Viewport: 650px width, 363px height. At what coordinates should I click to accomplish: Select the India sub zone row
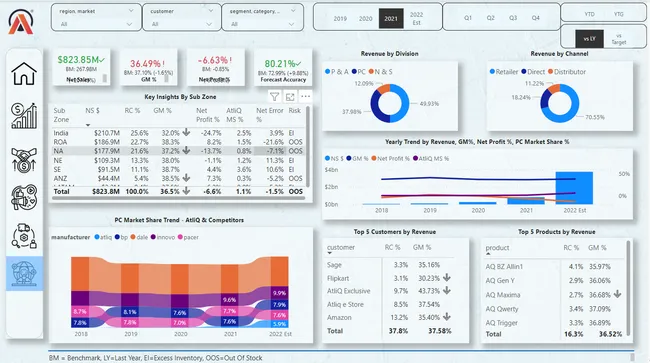(x=178, y=133)
